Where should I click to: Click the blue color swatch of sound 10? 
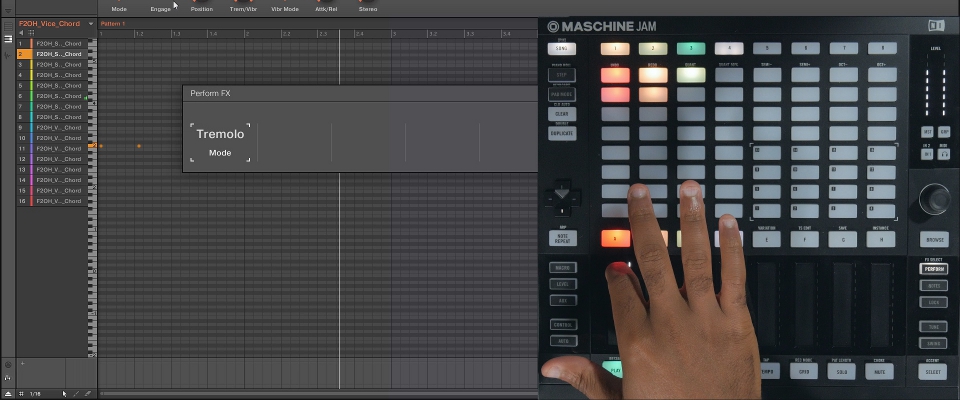(x=31, y=138)
